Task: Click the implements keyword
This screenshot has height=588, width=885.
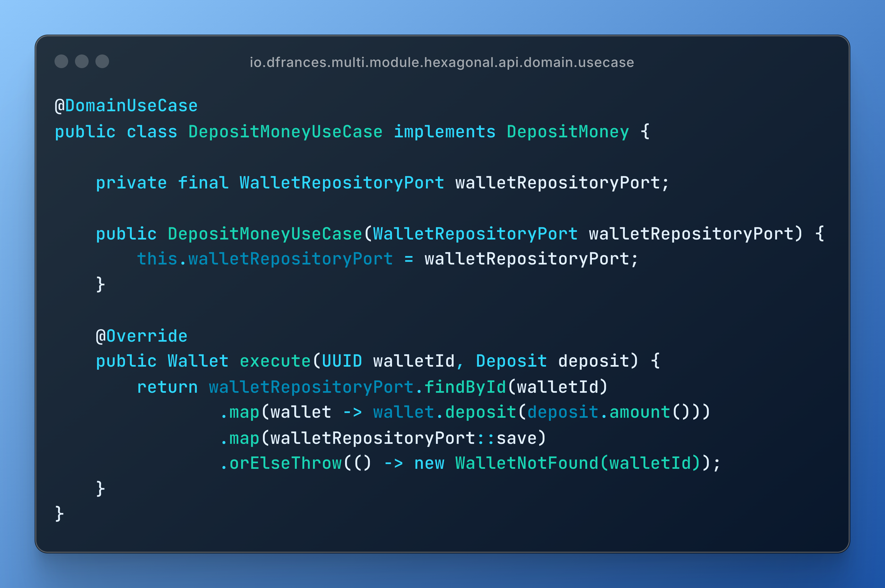Action: point(444,132)
